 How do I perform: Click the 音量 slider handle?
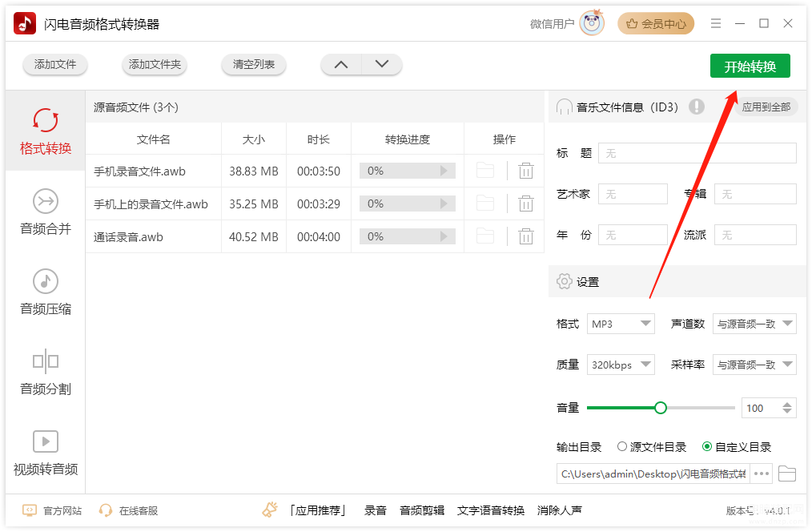click(661, 408)
